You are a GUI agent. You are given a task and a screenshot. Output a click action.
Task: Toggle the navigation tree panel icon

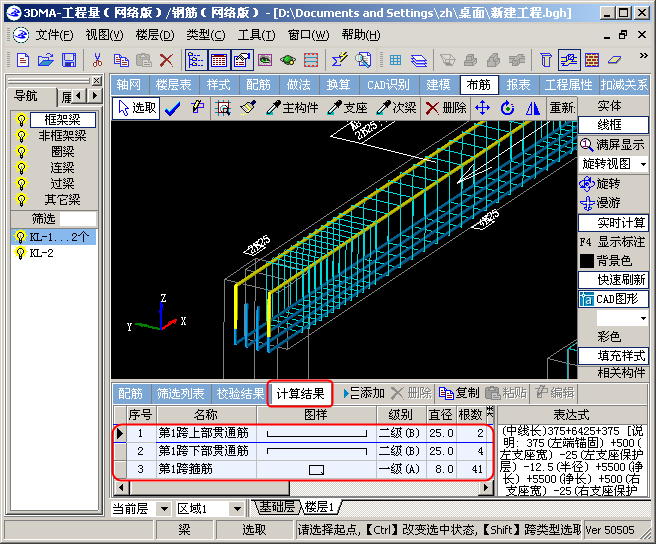coord(196,60)
